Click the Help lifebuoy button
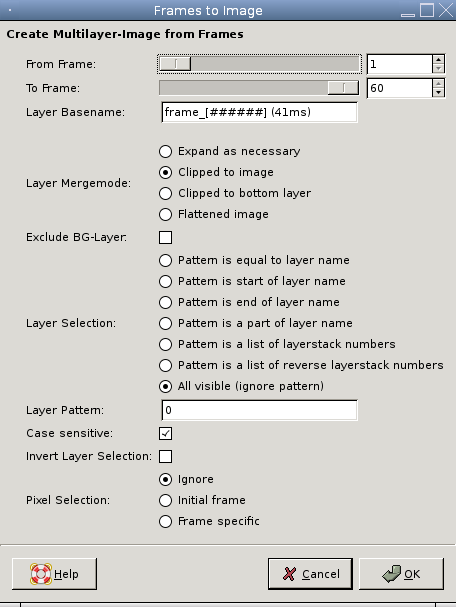The width and height of the screenshot is (456, 607). (54, 574)
